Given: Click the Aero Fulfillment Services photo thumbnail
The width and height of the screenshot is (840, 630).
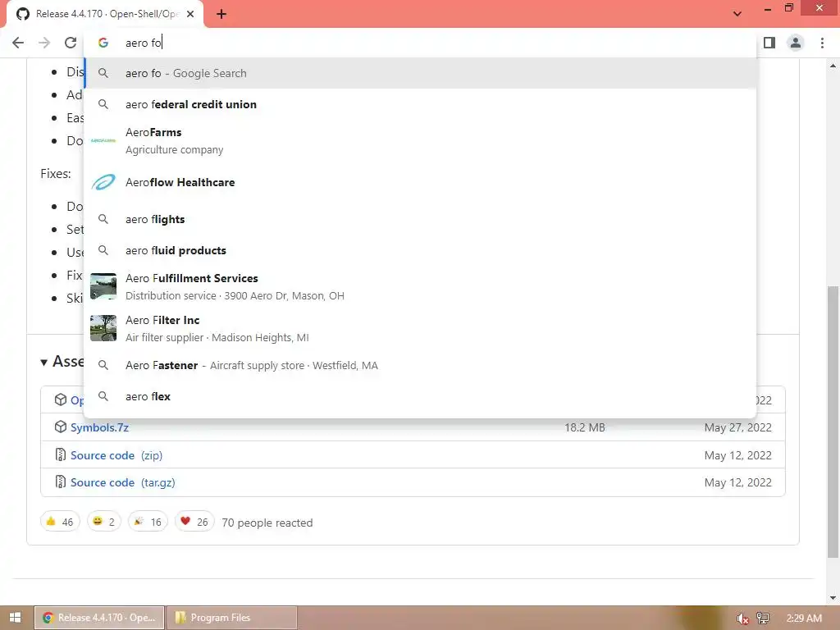Looking at the screenshot, I should 103,286.
